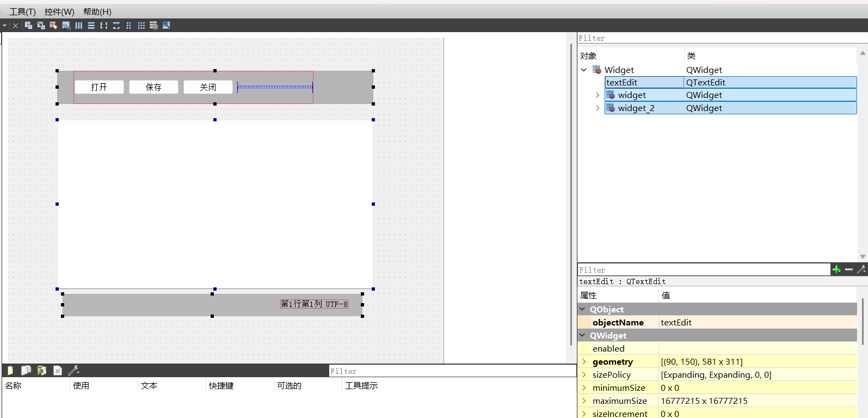
Task: Click the 保存 button on the form
Action: pyautogui.click(x=153, y=87)
